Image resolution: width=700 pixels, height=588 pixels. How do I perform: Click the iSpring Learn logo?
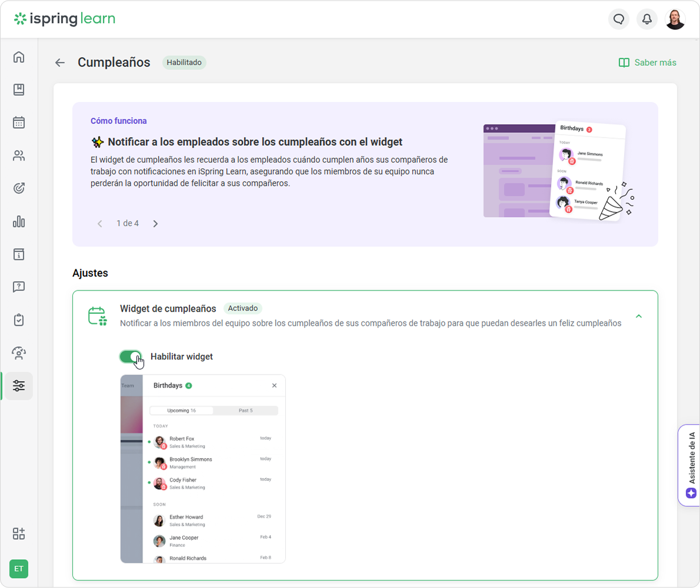[x=65, y=19]
